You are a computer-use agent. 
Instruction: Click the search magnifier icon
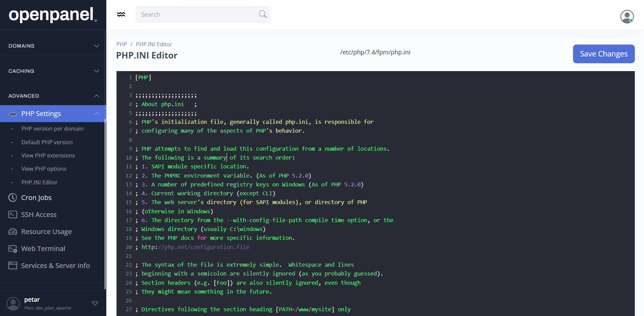click(263, 14)
